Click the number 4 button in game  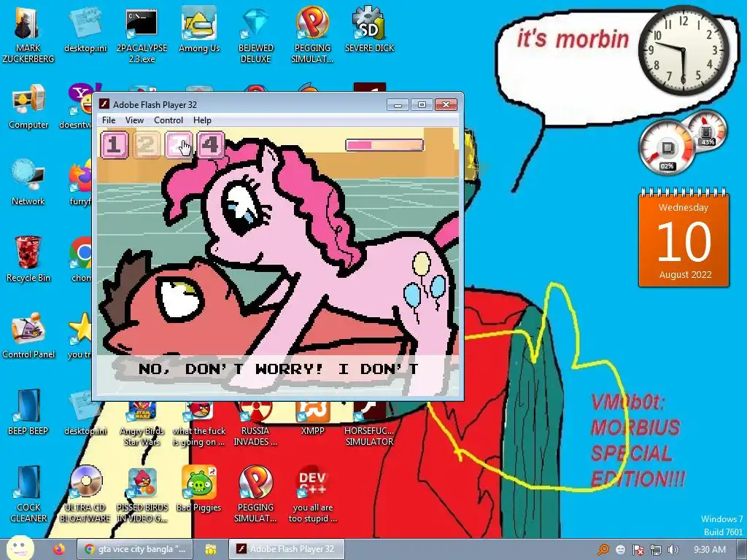pos(211,144)
